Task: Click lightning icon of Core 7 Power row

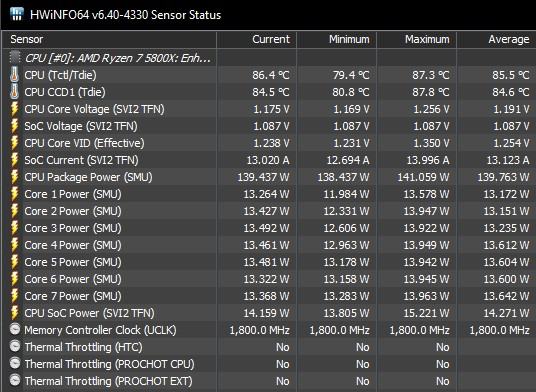Action: (x=14, y=296)
